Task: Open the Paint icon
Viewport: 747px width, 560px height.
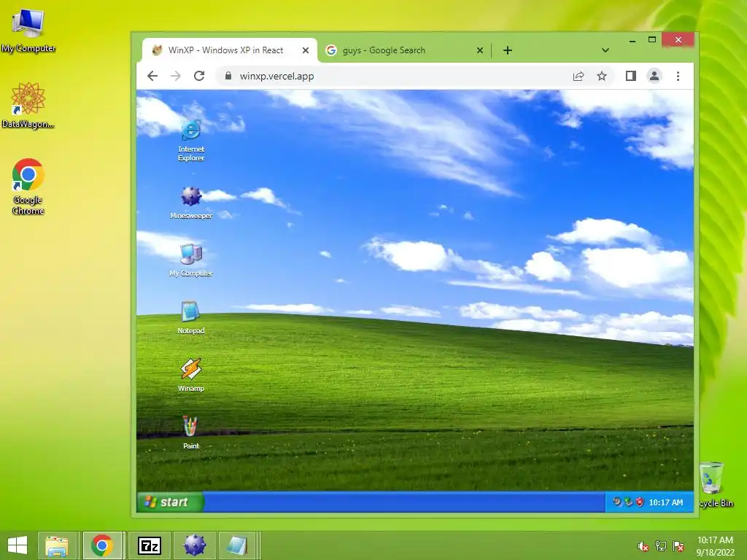Action: [191, 433]
